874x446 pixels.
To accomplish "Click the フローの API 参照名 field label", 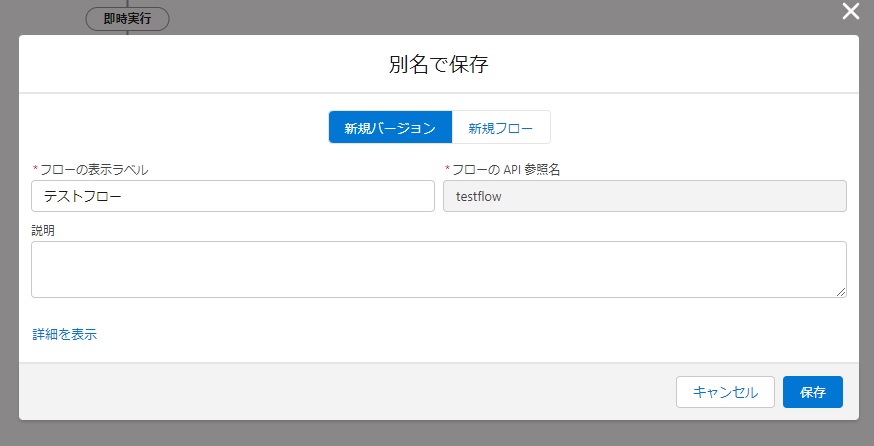I will point(506,170).
